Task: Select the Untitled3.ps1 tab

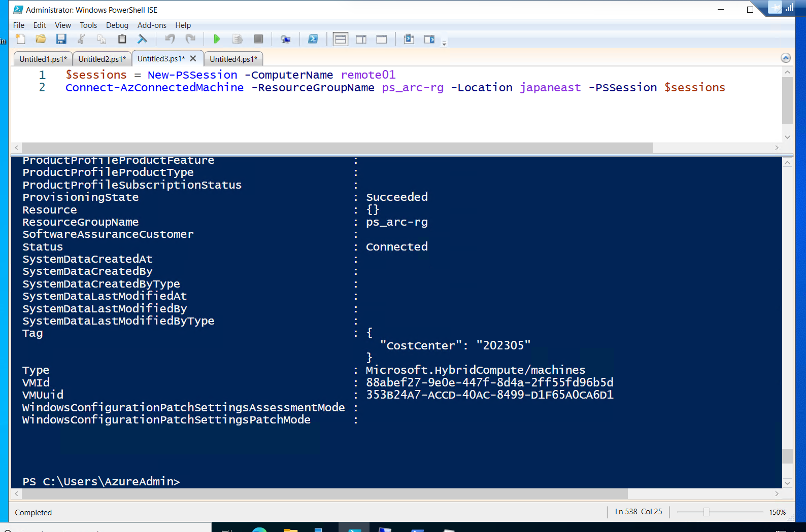Action: [x=161, y=59]
